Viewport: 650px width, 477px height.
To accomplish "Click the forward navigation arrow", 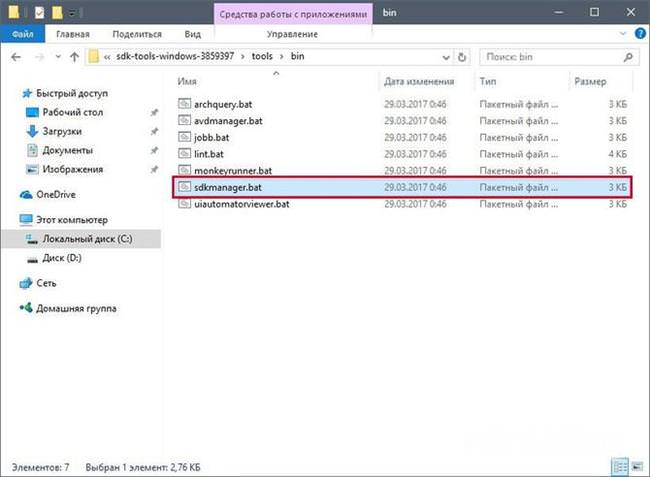I will tap(40, 57).
